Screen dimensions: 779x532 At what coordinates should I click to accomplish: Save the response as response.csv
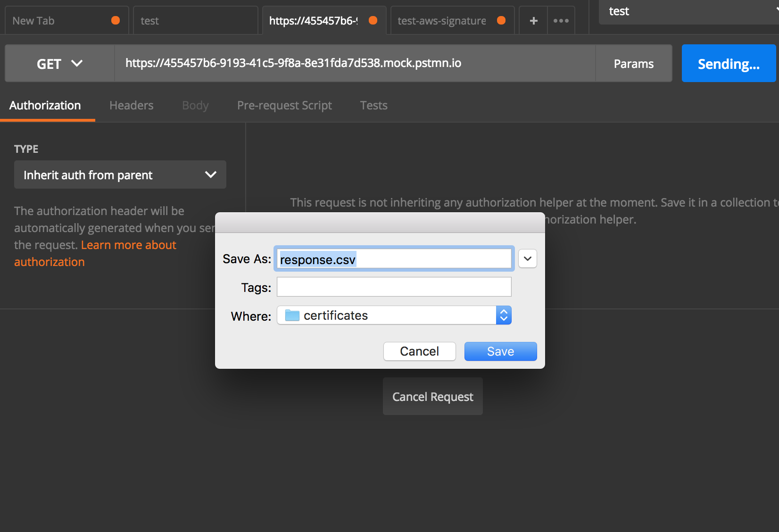tap(500, 351)
